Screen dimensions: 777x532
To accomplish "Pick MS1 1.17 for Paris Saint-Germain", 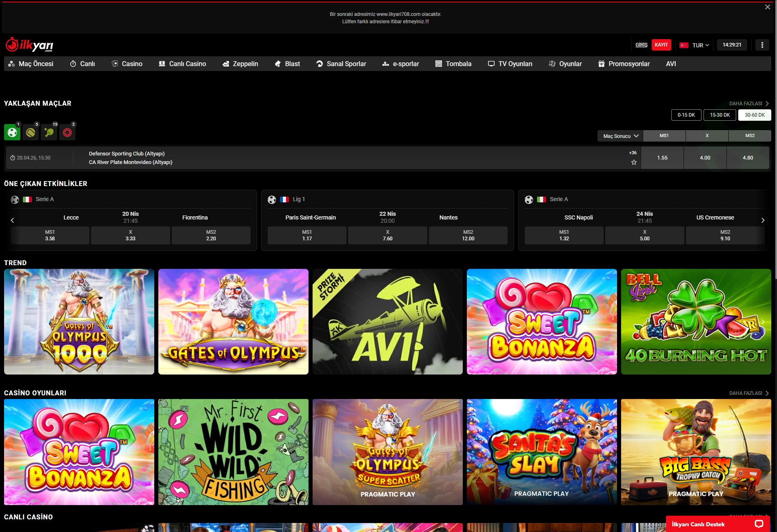I will 307,235.
